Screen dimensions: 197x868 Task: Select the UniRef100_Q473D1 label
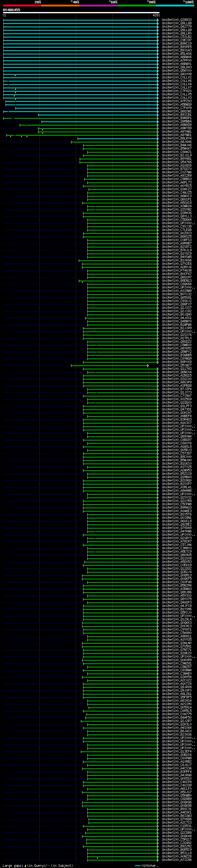[x=177, y=410]
